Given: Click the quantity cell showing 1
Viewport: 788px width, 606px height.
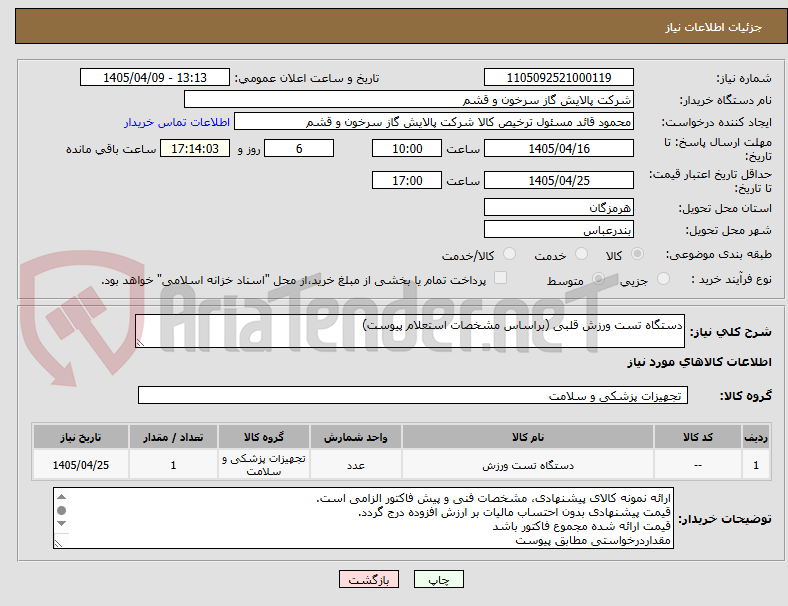Looking at the screenshot, I should tap(173, 465).
